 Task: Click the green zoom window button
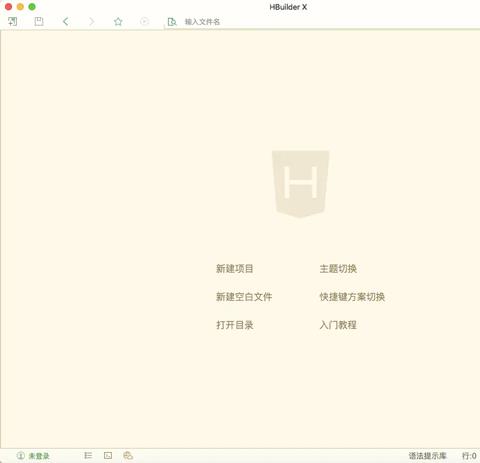pos(32,7)
